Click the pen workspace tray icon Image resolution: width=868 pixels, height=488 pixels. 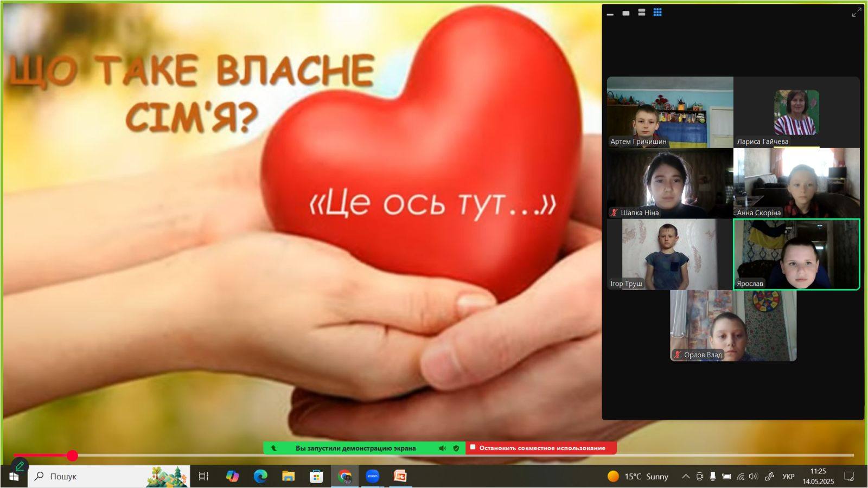(769, 477)
